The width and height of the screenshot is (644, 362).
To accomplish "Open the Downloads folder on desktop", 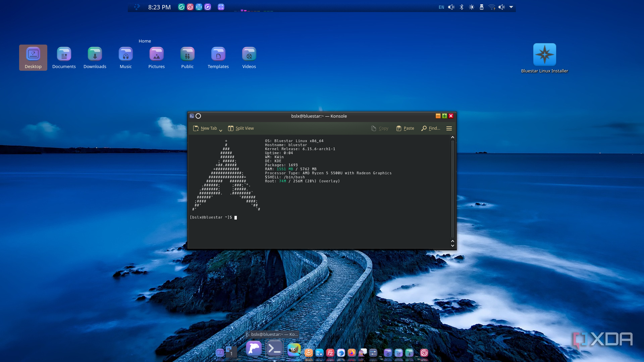I will pos(95,58).
